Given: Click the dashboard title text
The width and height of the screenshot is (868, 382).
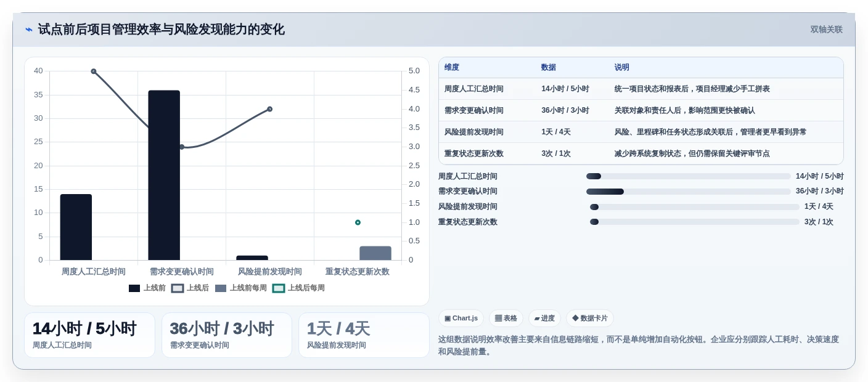Looking at the screenshot, I should 162,30.
